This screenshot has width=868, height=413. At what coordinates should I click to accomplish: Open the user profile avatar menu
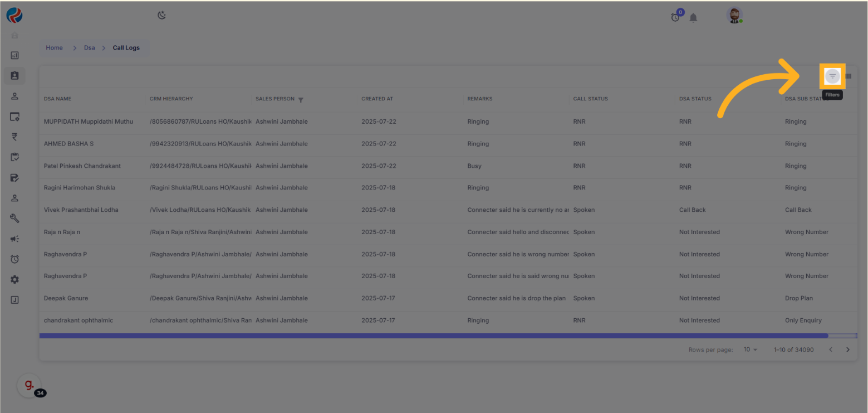pyautogui.click(x=735, y=16)
